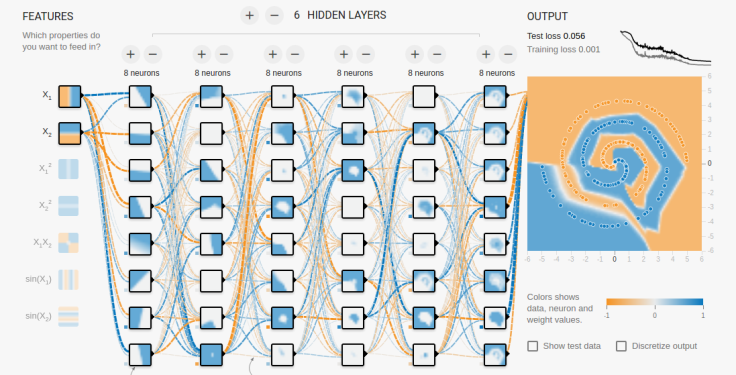Toggle the X2 input feature

(69, 133)
